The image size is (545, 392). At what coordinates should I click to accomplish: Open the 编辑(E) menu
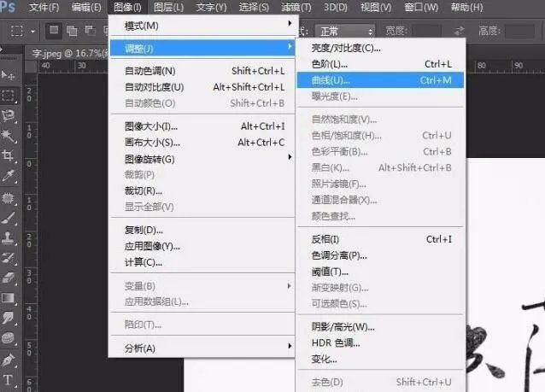click(x=86, y=8)
